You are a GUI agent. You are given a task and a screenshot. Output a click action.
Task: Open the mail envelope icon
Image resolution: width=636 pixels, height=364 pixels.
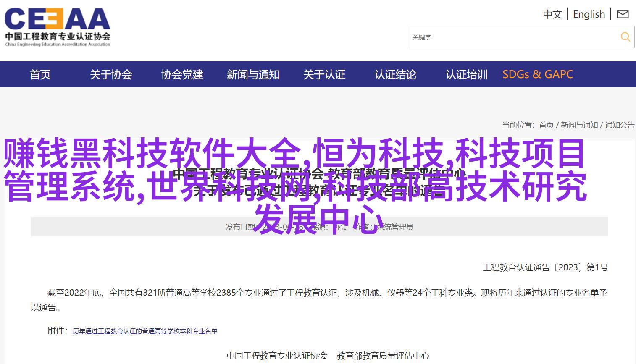(x=623, y=14)
